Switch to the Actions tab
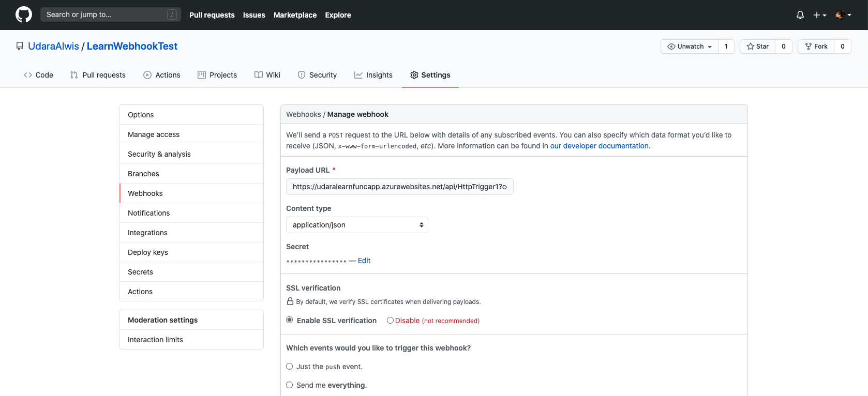 (x=162, y=75)
